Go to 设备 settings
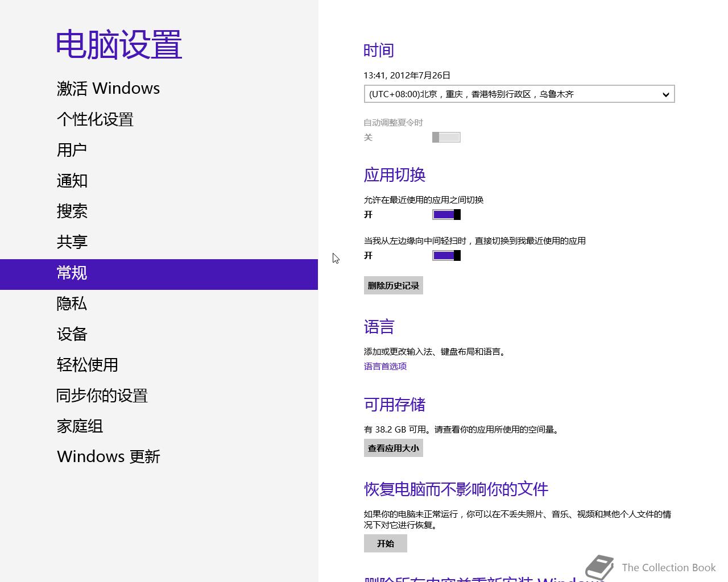This screenshot has height=582, width=728. pyautogui.click(x=72, y=334)
